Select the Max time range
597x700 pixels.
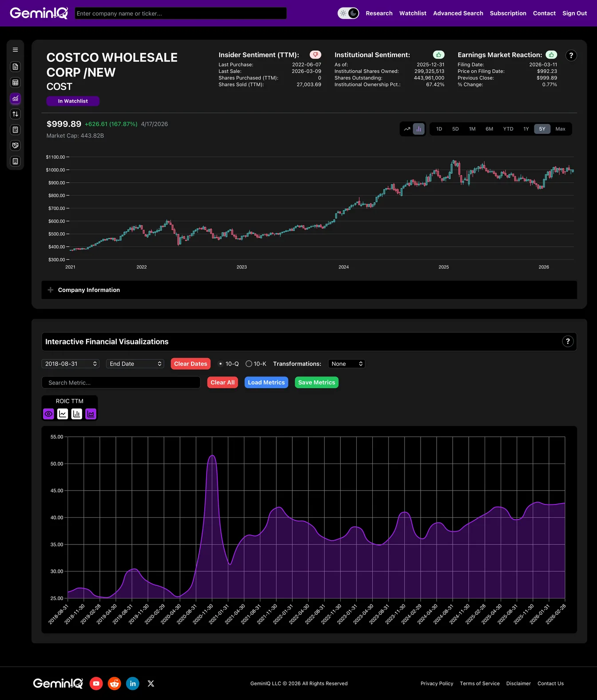[x=560, y=129]
